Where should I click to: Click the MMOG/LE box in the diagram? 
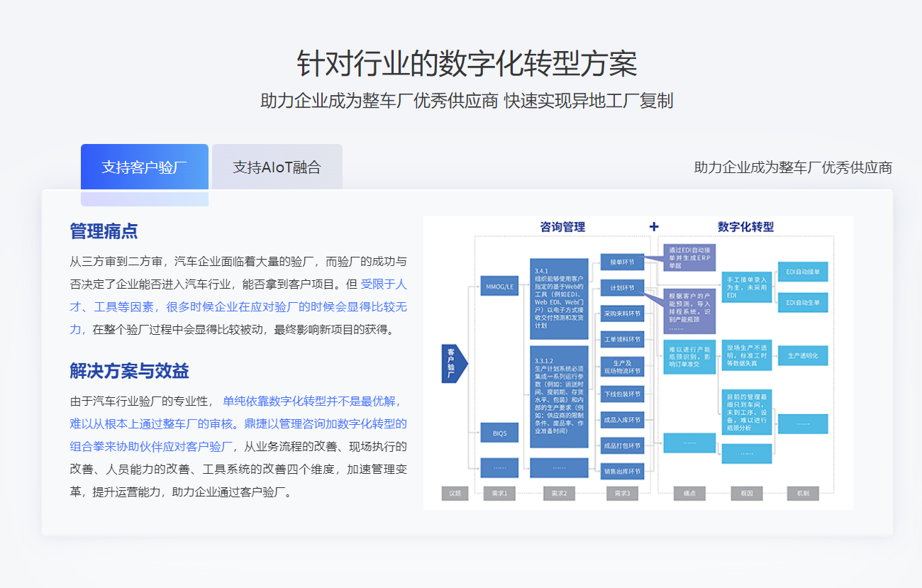[499, 287]
